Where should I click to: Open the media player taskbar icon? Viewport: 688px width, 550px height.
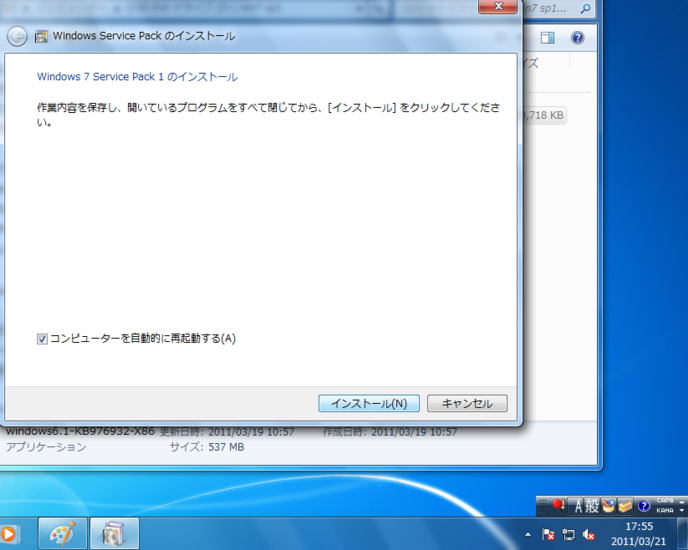(8, 534)
